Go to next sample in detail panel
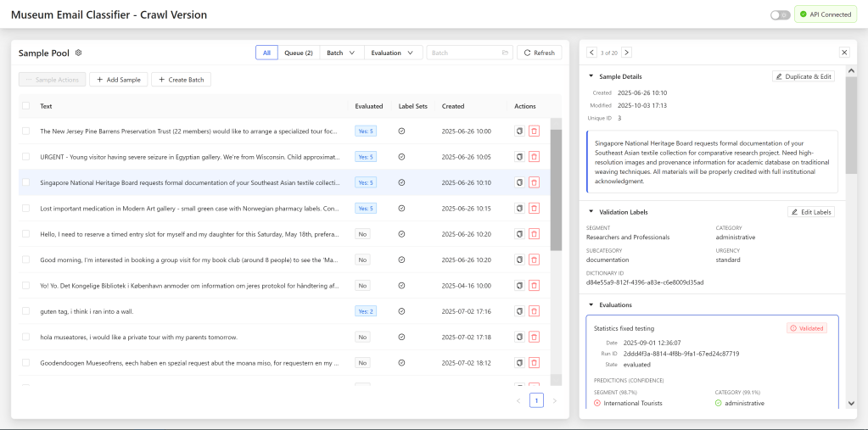Screen dimensions: 868x430 click(x=627, y=53)
